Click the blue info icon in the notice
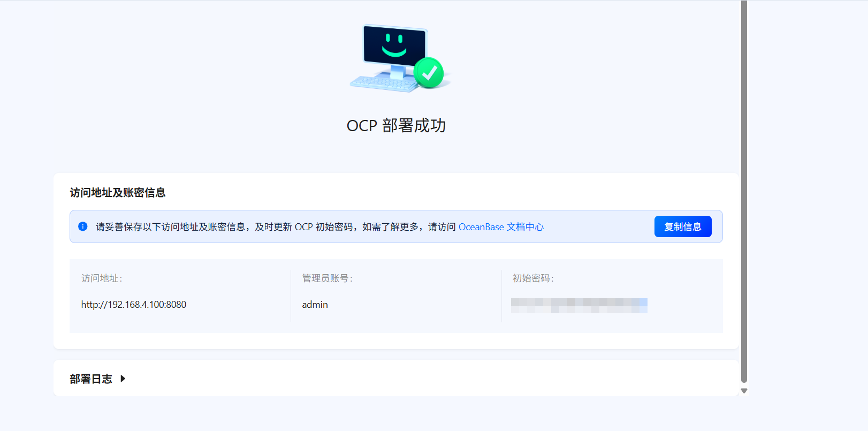Image resolution: width=868 pixels, height=431 pixels. [x=83, y=226]
